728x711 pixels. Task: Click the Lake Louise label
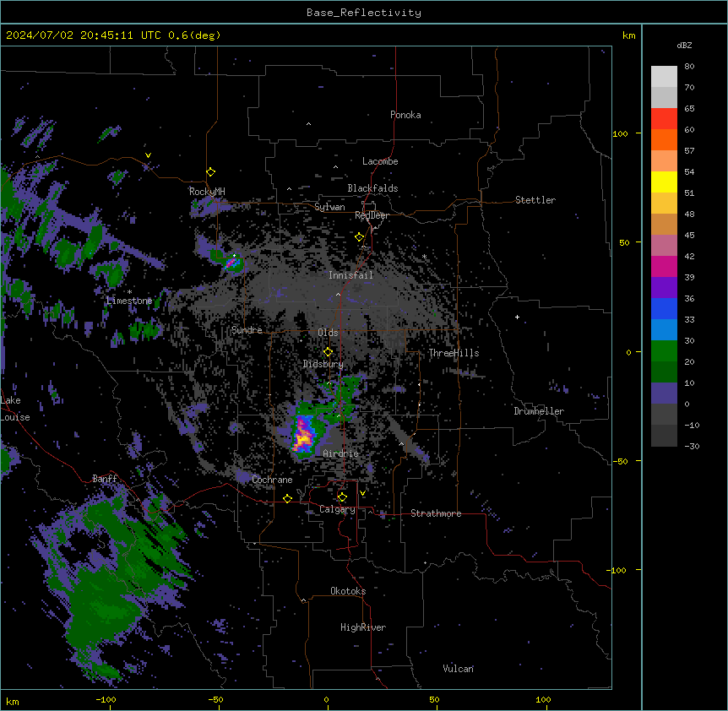[x=15, y=409]
